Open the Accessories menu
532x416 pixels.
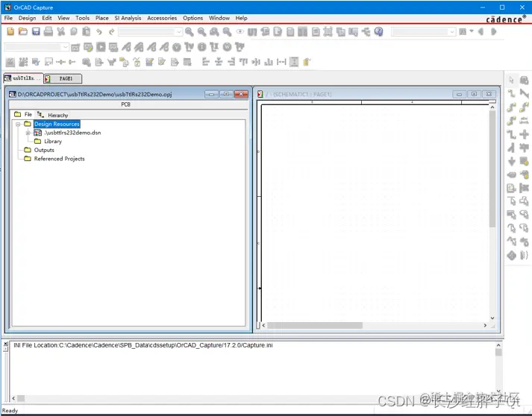click(162, 18)
